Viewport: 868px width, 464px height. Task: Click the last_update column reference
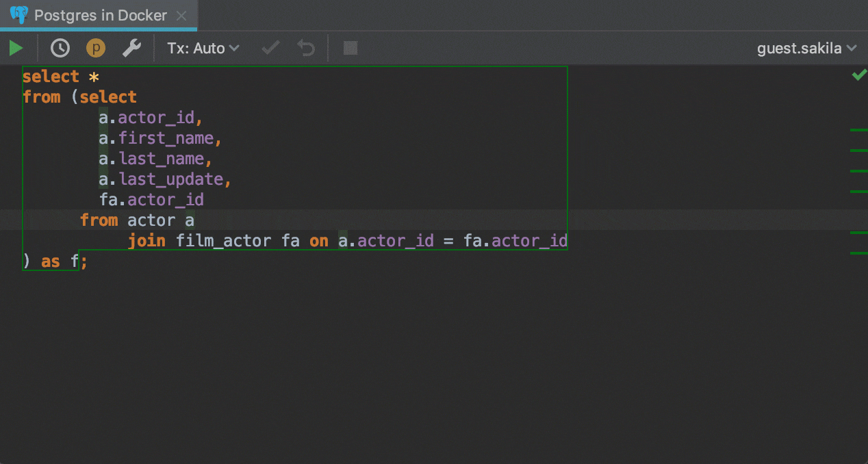click(171, 179)
